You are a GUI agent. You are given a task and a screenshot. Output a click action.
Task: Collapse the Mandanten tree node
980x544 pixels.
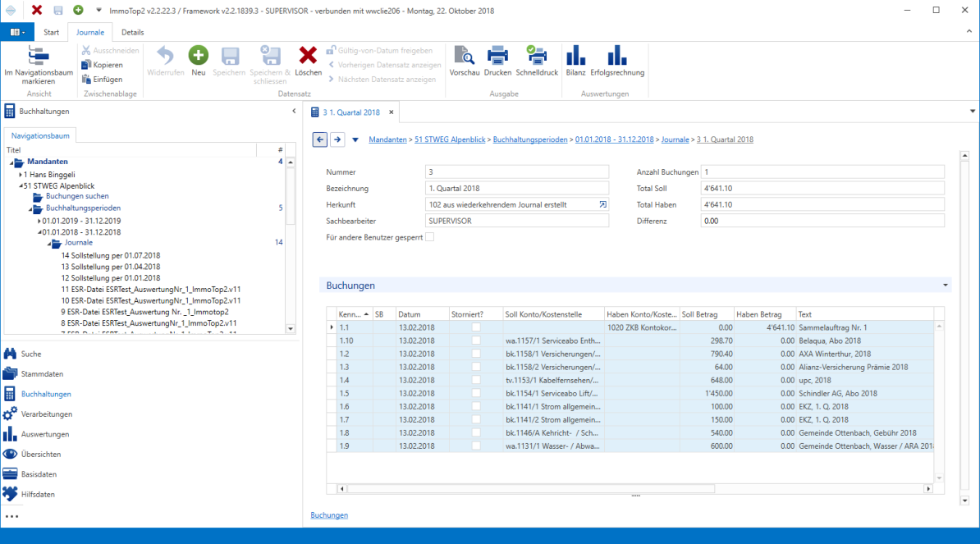coord(11,162)
